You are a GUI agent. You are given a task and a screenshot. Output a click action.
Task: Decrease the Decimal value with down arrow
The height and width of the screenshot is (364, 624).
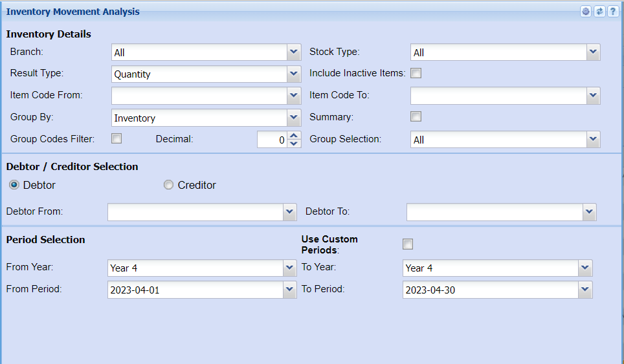point(294,144)
